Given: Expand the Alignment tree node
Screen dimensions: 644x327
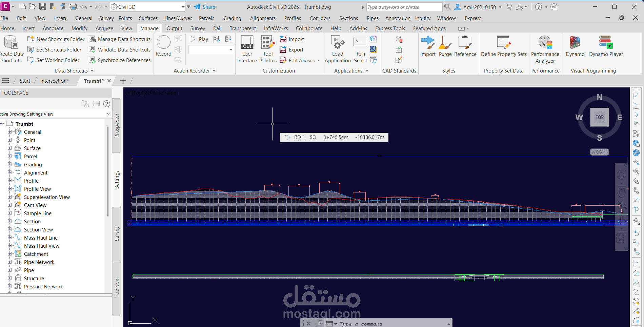Looking at the screenshot, I should coord(10,172).
